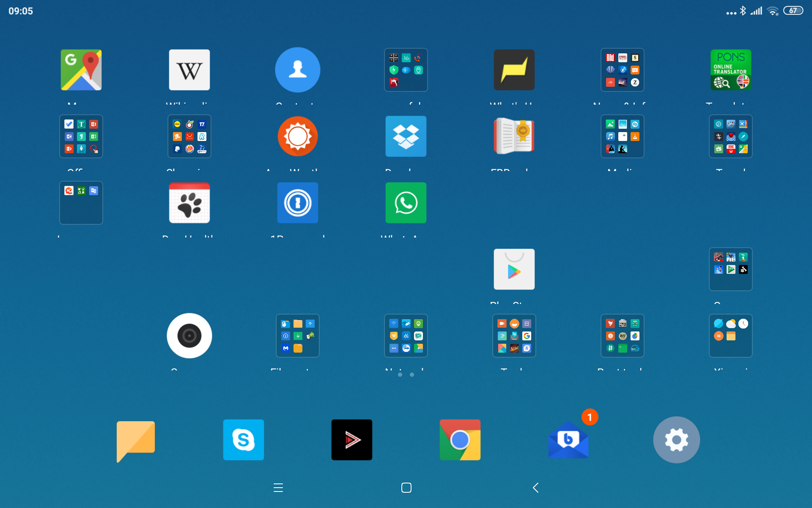Tap the Back navigation arrow
Viewport: 812px width, 508px height.
pos(535,488)
